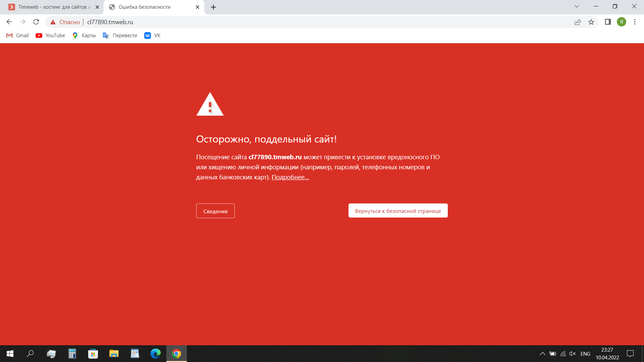644x362 pixels.
Task: Expand the tab search dropdown
Action: click(x=577, y=6)
